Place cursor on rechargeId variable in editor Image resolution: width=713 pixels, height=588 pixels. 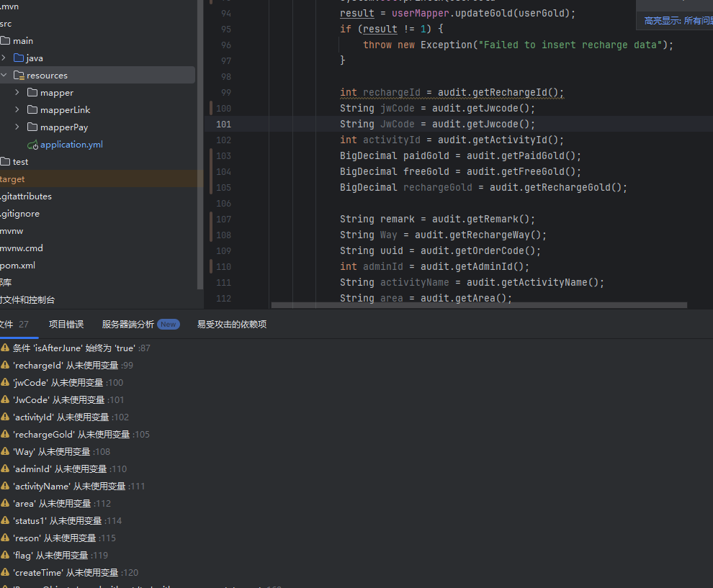392,92
